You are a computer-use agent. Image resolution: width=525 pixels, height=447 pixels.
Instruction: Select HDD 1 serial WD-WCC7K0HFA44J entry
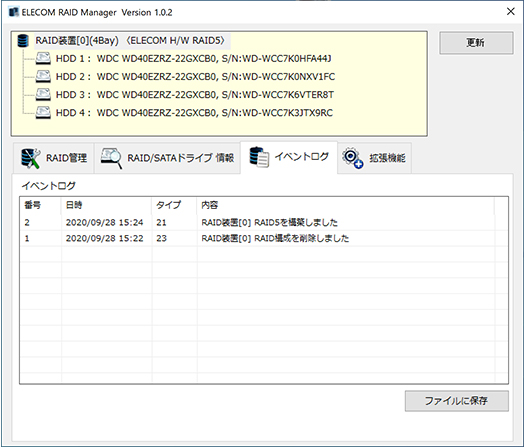pos(194,59)
